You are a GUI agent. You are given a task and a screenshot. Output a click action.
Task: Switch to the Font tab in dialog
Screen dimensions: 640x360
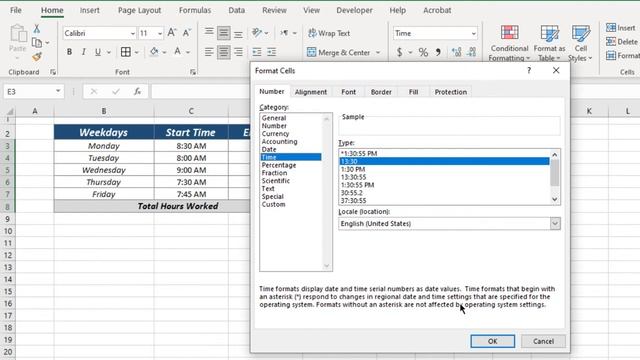coord(349,92)
